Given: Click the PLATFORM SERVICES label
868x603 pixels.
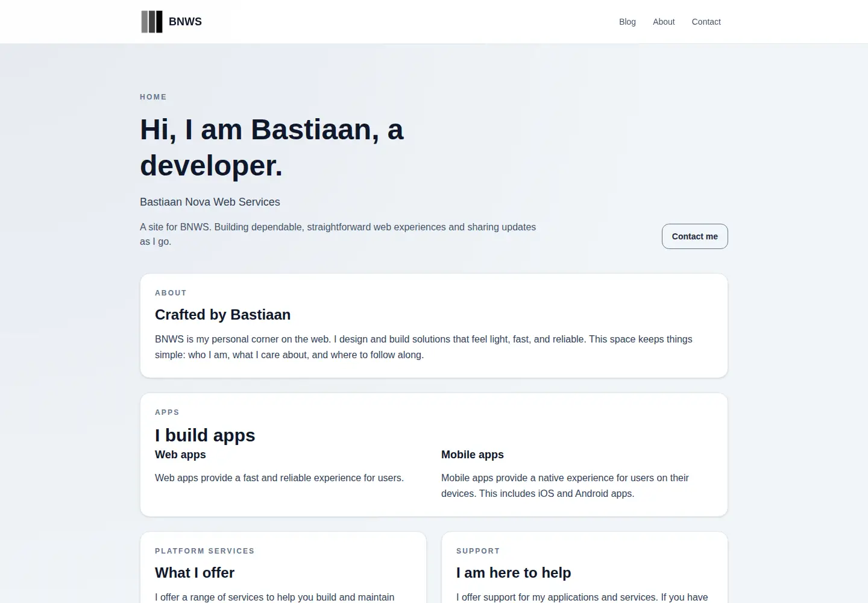Looking at the screenshot, I should [205, 551].
